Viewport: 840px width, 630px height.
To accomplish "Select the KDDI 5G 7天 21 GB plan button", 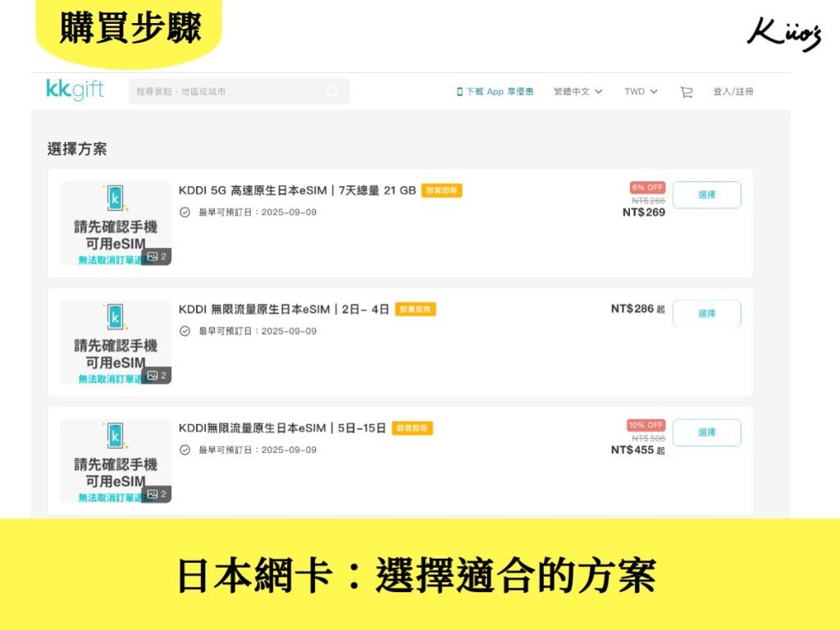I will 706,195.
